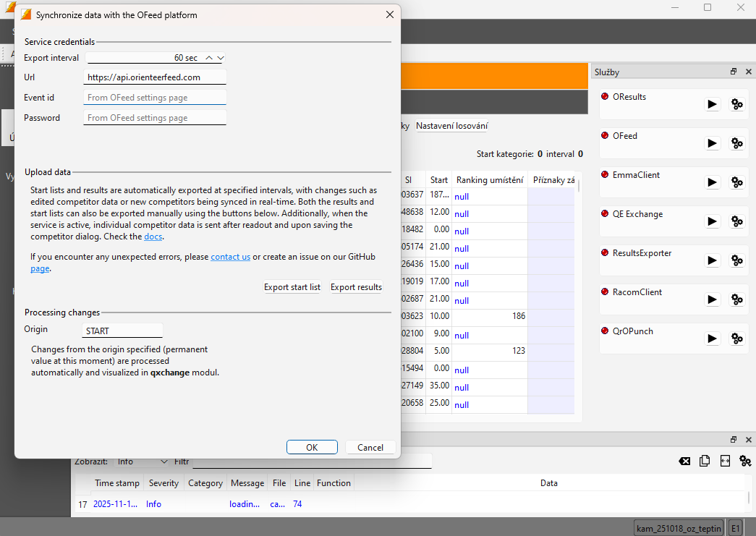Sort the log by the Severity column
756x536 pixels.
click(163, 483)
